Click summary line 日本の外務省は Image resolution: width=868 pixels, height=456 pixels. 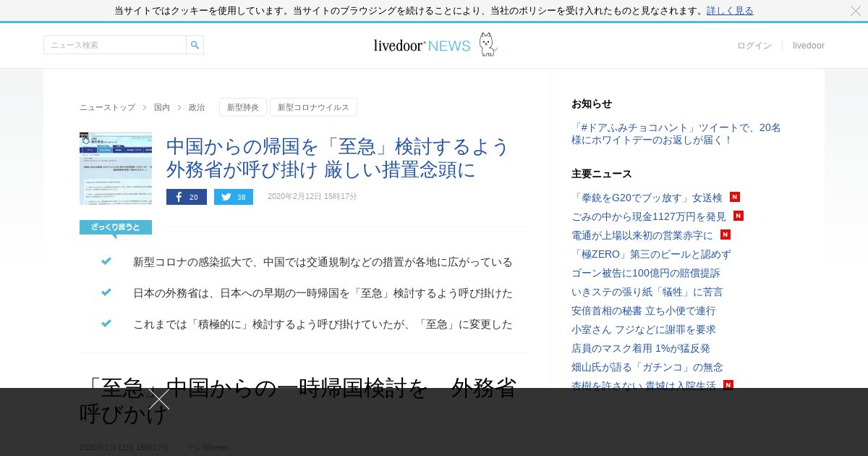click(x=323, y=293)
